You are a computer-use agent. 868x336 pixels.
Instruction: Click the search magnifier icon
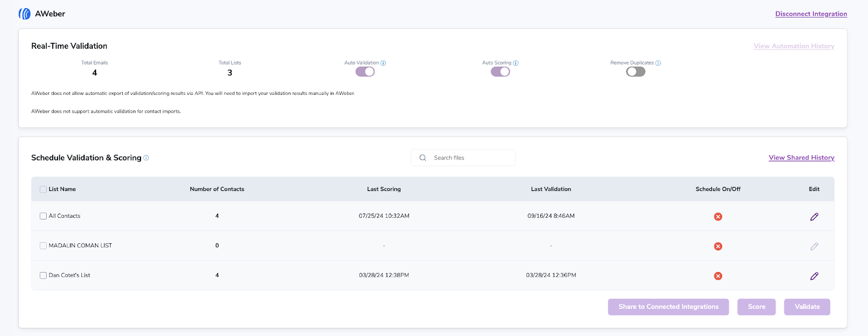423,158
